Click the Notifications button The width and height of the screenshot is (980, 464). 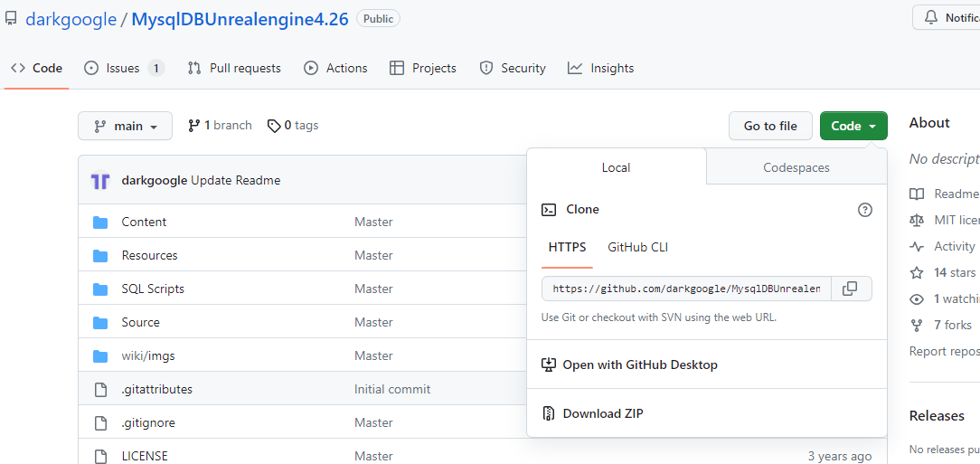click(948, 17)
